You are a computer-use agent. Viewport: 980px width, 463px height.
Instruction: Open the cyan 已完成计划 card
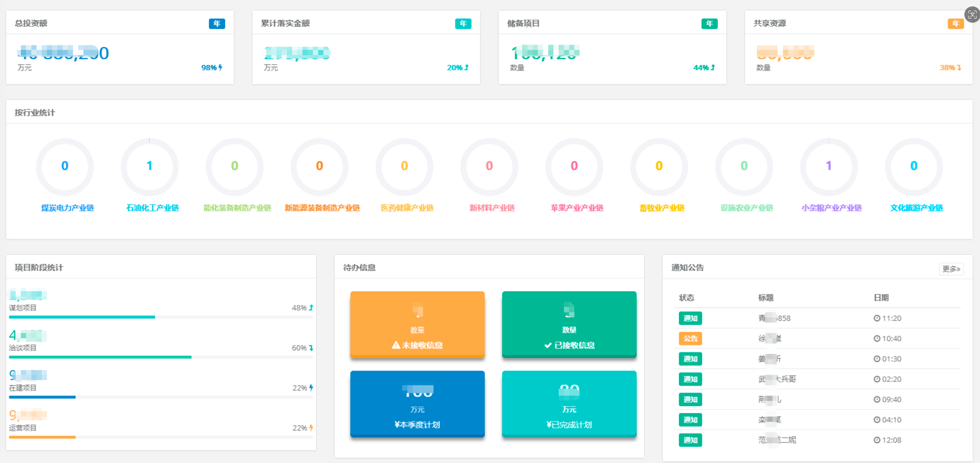569,404
